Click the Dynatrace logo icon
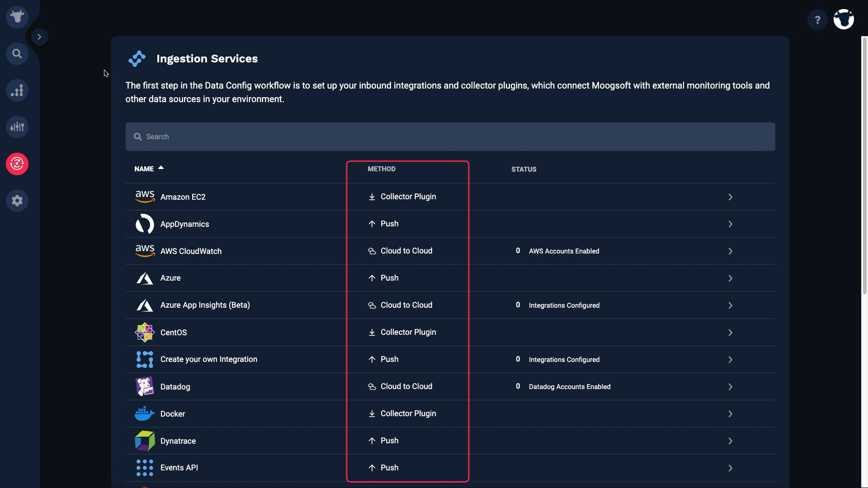 pos(145,441)
